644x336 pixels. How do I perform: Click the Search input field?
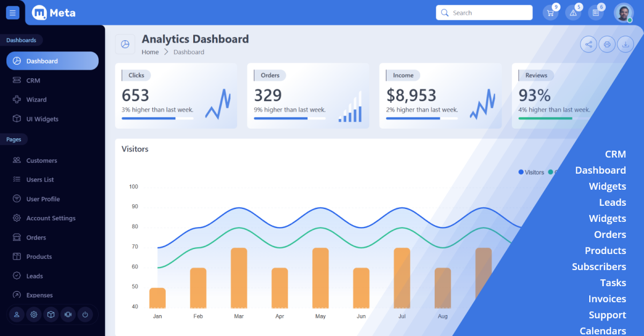[484, 13]
